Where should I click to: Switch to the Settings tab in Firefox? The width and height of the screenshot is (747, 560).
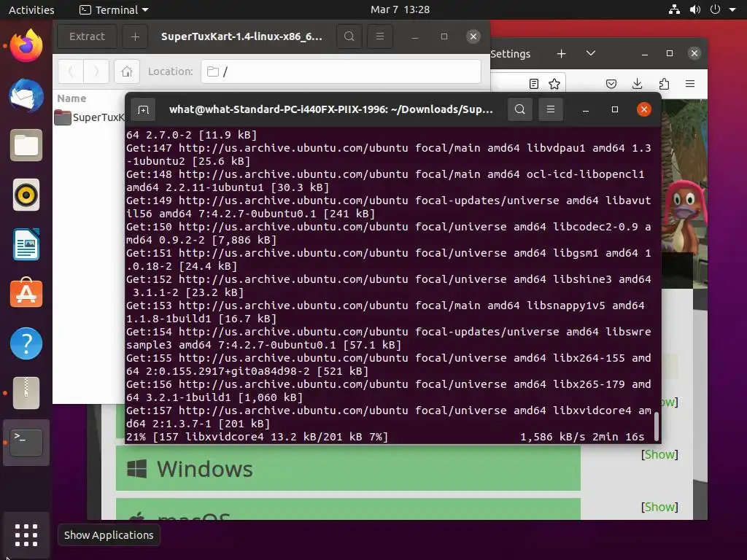point(510,54)
